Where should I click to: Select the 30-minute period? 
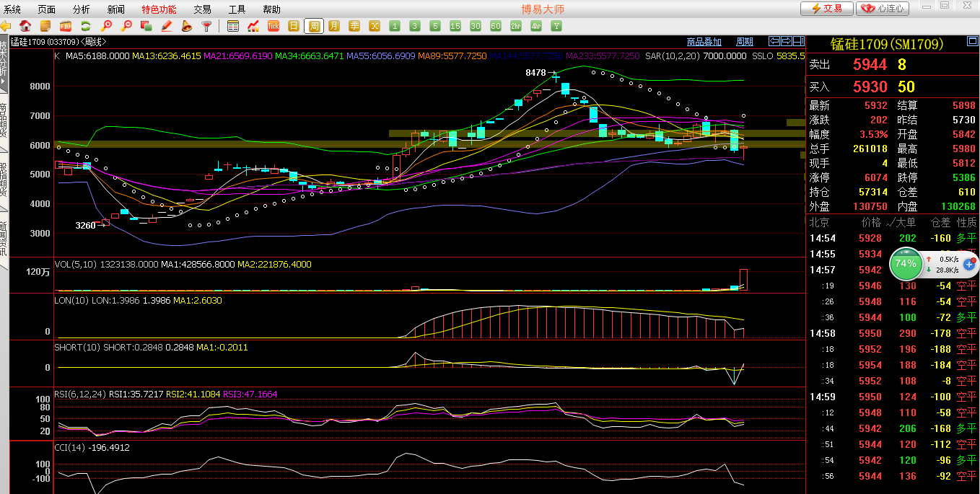click(x=476, y=26)
